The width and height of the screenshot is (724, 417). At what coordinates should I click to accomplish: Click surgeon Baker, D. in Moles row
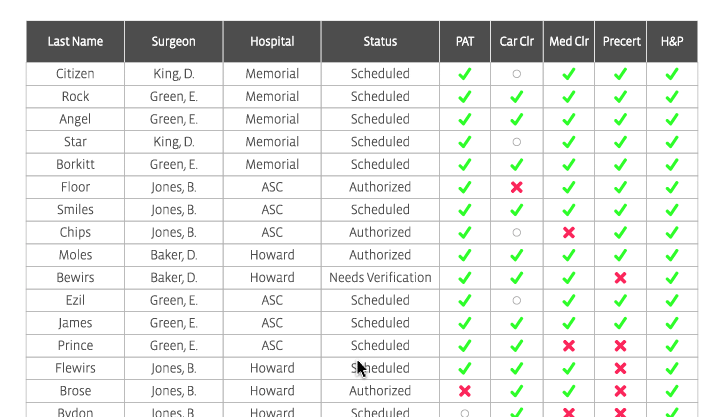click(173, 255)
